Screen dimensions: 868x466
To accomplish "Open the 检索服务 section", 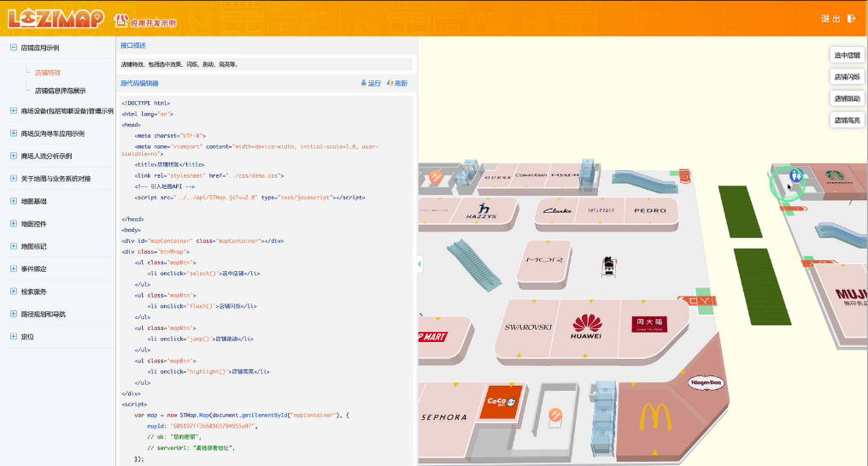I will (x=34, y=292).
